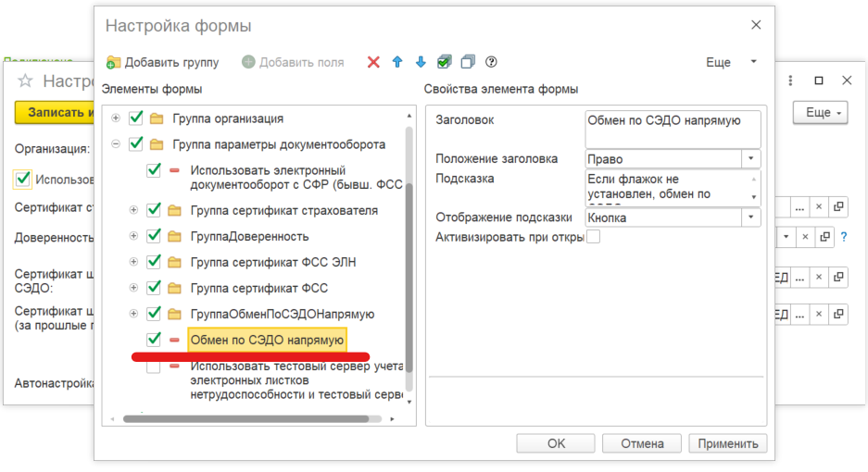Enable the Активизировать при открытии checkbox
The width and height of the screenshot is (868, 472).
point(593,237)
